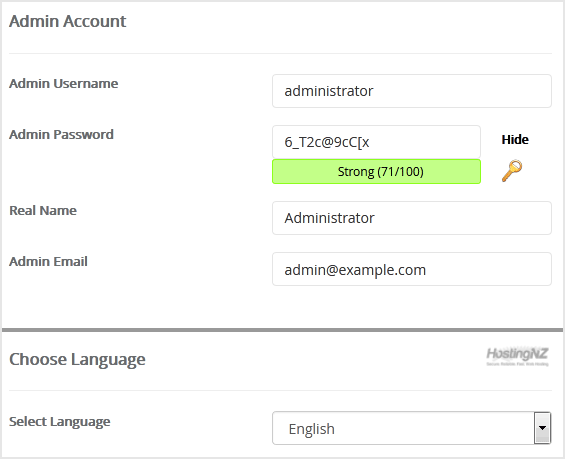Click the Admin Username label
565x459 pixels.
[x=63, y=83]
